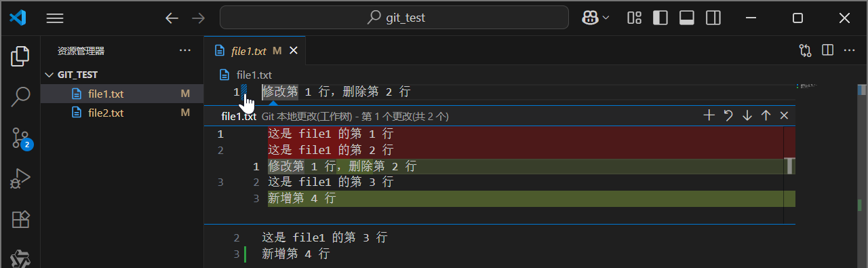868x268 pixels.
Task: Toggle primary side bar layout button
Action: coord(660,18)
